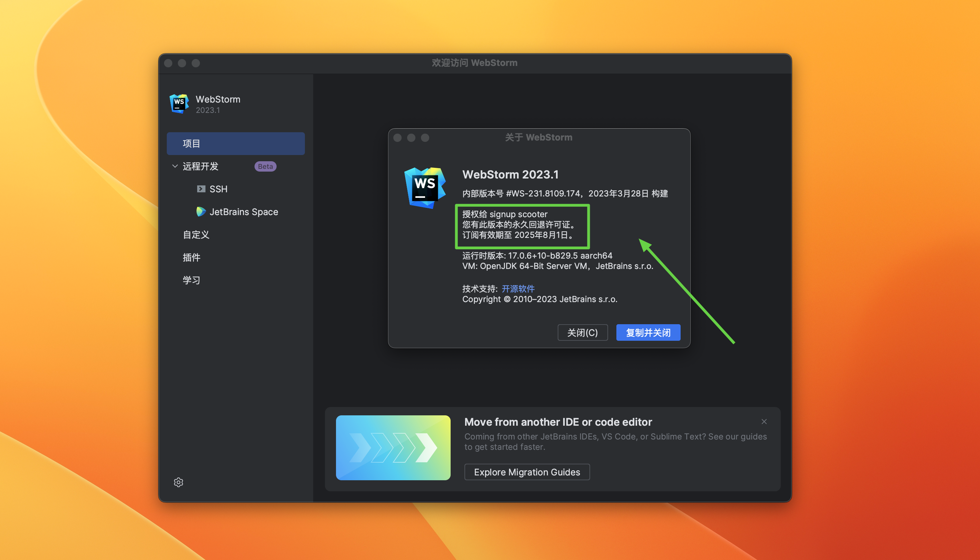The width and height of the screenshot is (980, 560).
Task: Click the 复制并关闭 button
Action: [648, 332]
